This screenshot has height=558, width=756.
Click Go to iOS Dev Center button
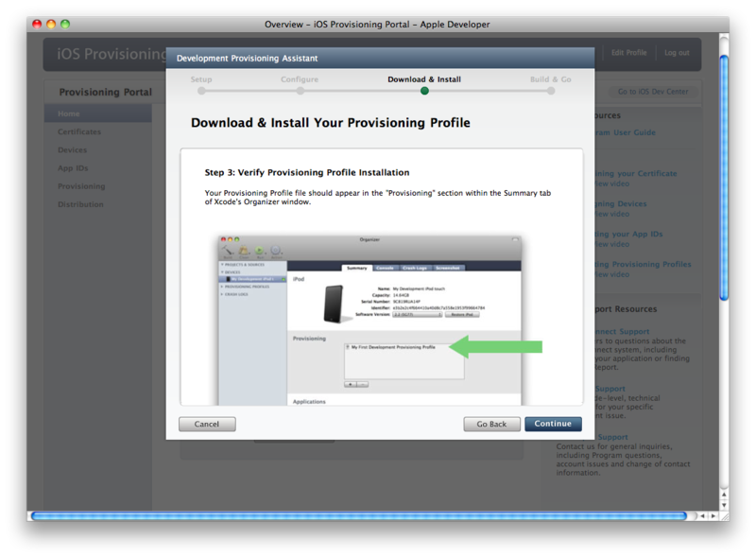pos(653,92)
